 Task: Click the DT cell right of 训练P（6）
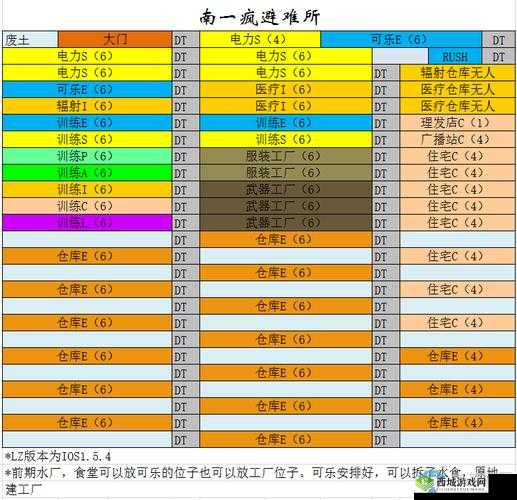tap(186, 156)
